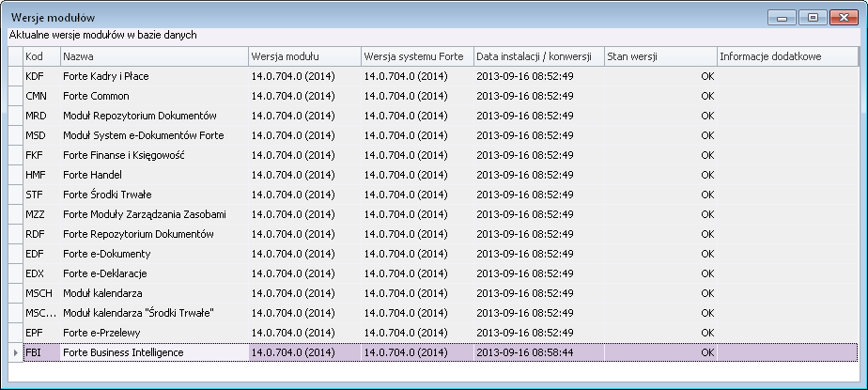868x390 pixels.
Task: Select the Forte e-Deklaracje name cell
Action: (154, 273)
